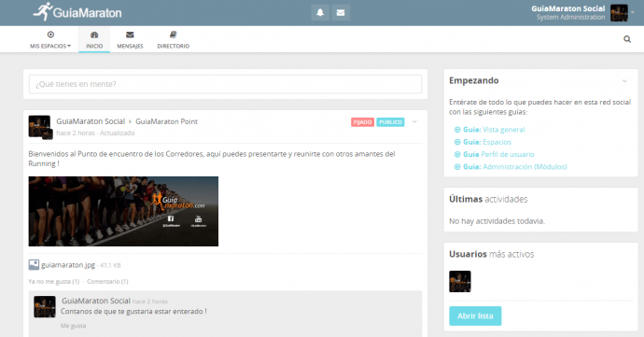Click the user avatar in top header
Image resolution: width=644 pixels, height=337 pixels.
tap(619, 13)
